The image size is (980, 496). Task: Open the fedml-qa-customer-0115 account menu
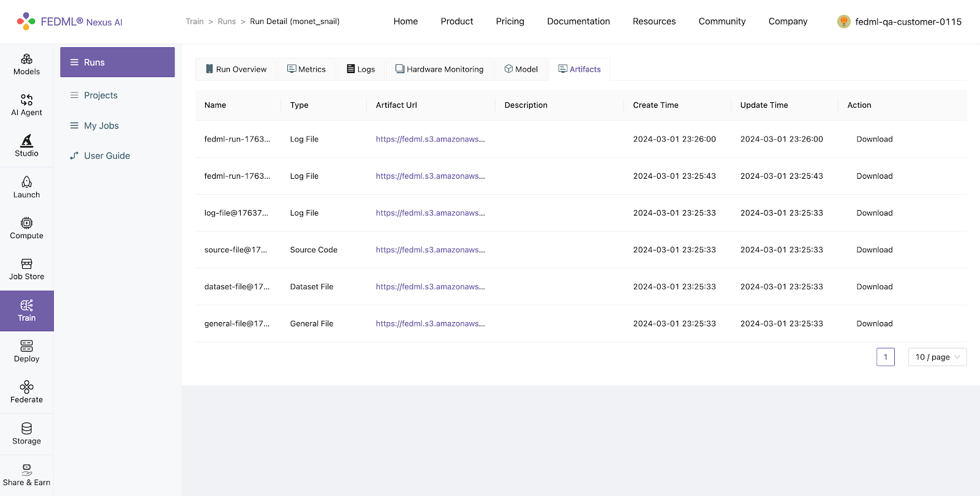point(899,21)
